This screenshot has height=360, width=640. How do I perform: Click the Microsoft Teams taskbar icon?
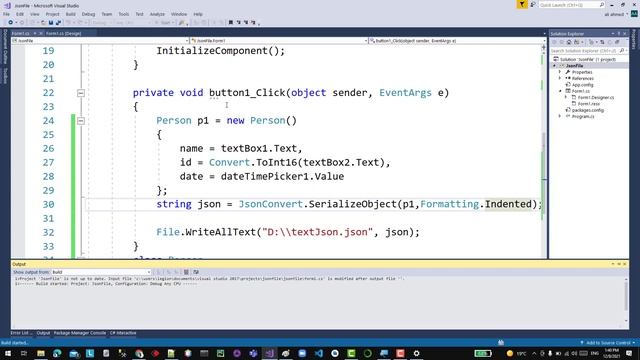[x=253, y=353]
